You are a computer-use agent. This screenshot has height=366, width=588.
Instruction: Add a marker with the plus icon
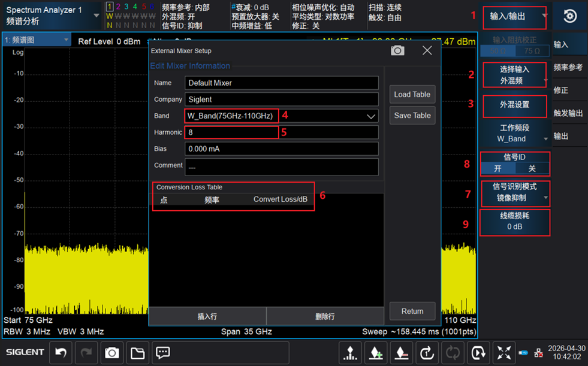point(376,352)
